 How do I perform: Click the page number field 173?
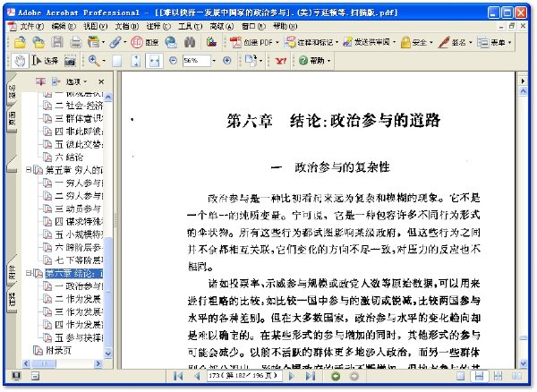(x=244, y=376)
